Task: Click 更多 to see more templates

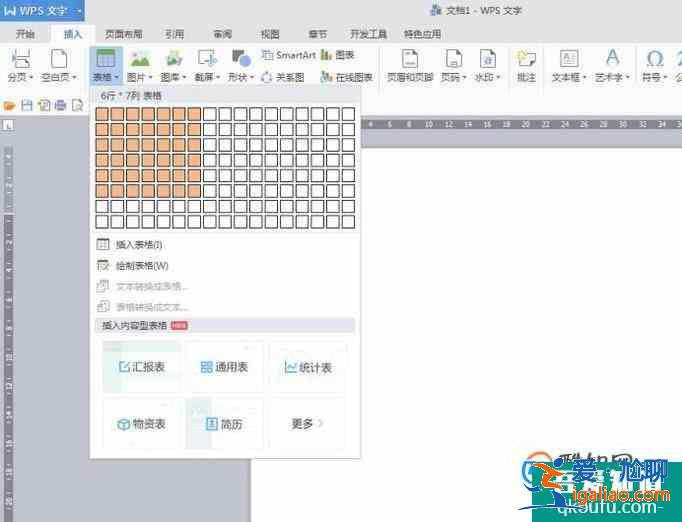Action: pyautogui.click(x=308, y=424)
